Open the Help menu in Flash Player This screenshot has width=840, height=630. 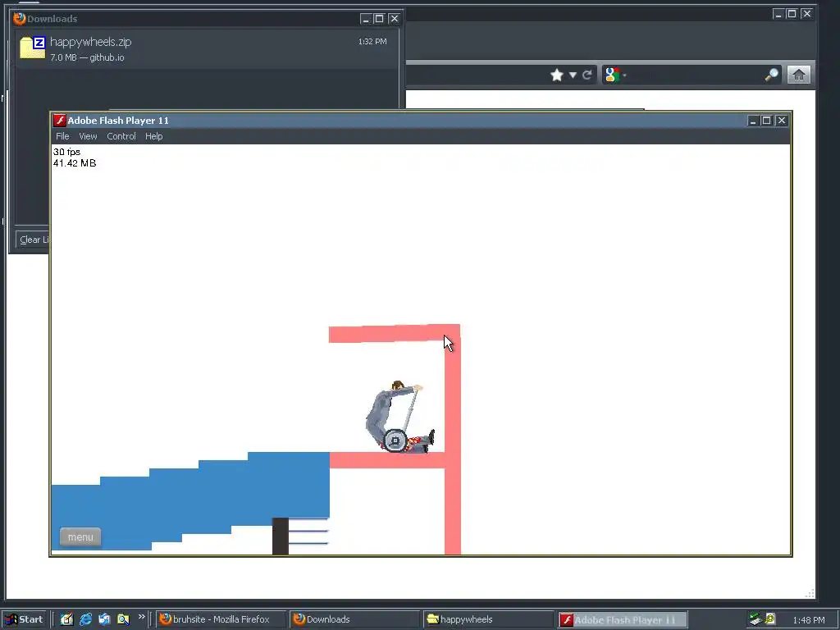153,136
